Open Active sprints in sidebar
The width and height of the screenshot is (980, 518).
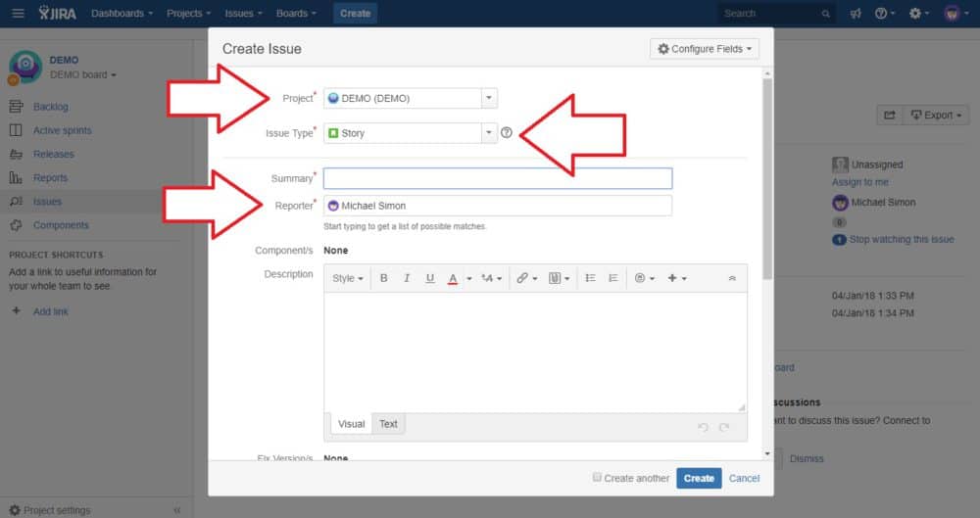point(63,130)
